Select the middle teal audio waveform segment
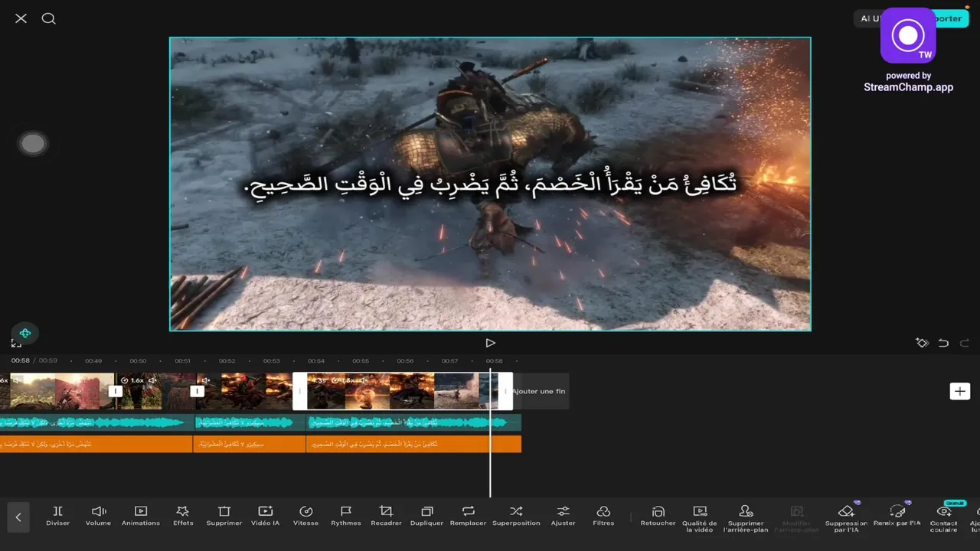Viewport: 980px width, 551px height. click(x=251, y=422)
